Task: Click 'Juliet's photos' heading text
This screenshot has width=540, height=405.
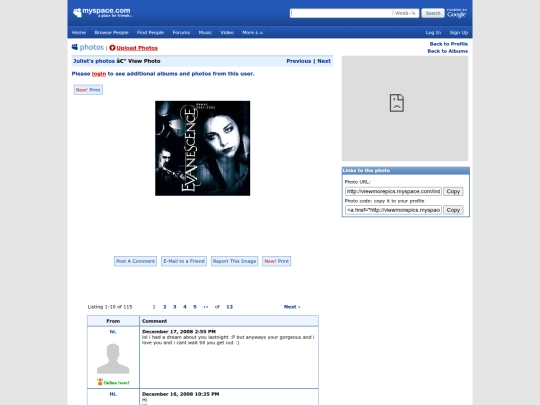Action: click(94, 61)
